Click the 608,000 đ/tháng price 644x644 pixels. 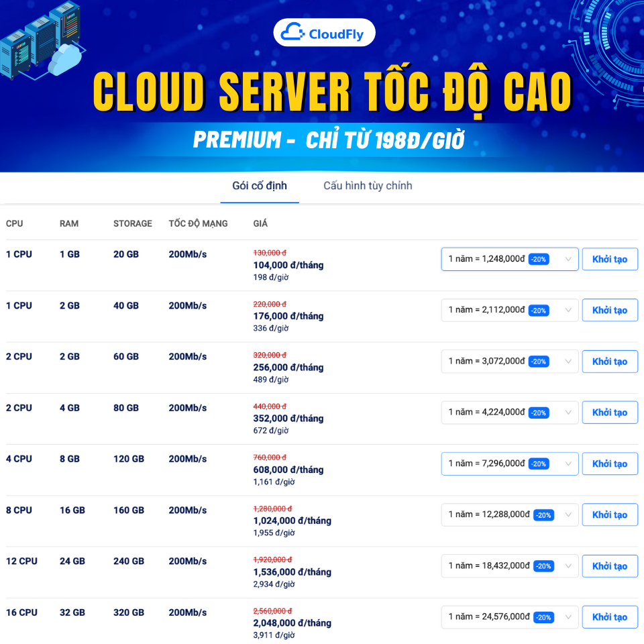point(288,470)
